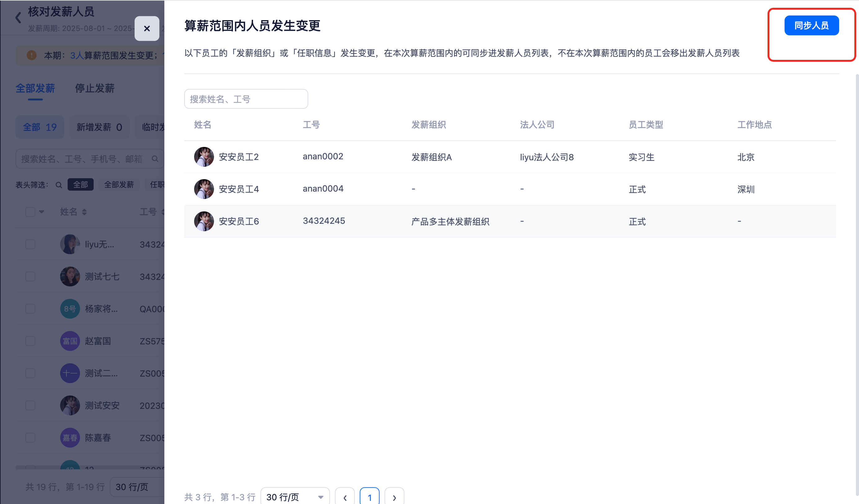Viewport: 859px width, 504px height.
Task: Click the 产品多主体发薪组织 cell
Action: click(450, 222)
